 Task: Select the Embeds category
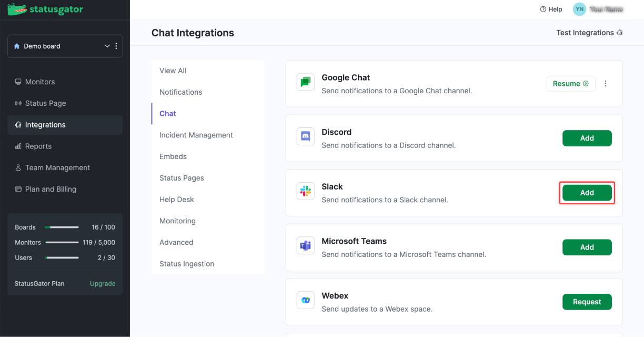tap(208, 156)
